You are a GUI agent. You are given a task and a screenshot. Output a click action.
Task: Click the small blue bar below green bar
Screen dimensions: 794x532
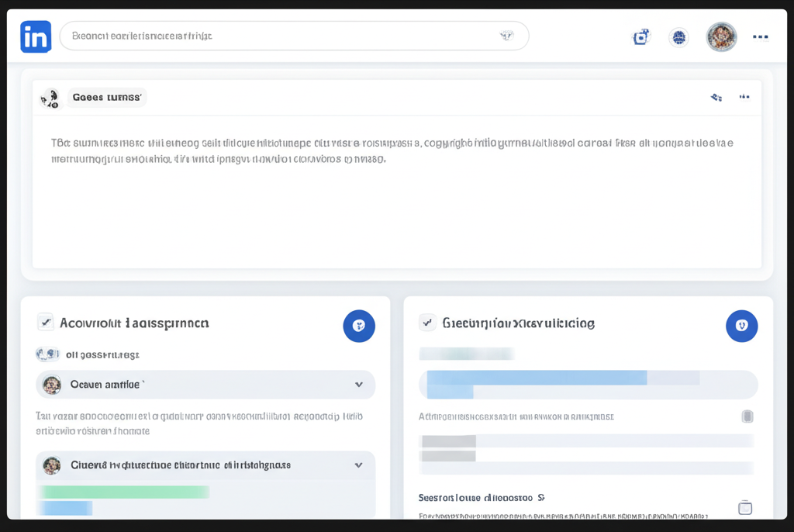point(65,508)
